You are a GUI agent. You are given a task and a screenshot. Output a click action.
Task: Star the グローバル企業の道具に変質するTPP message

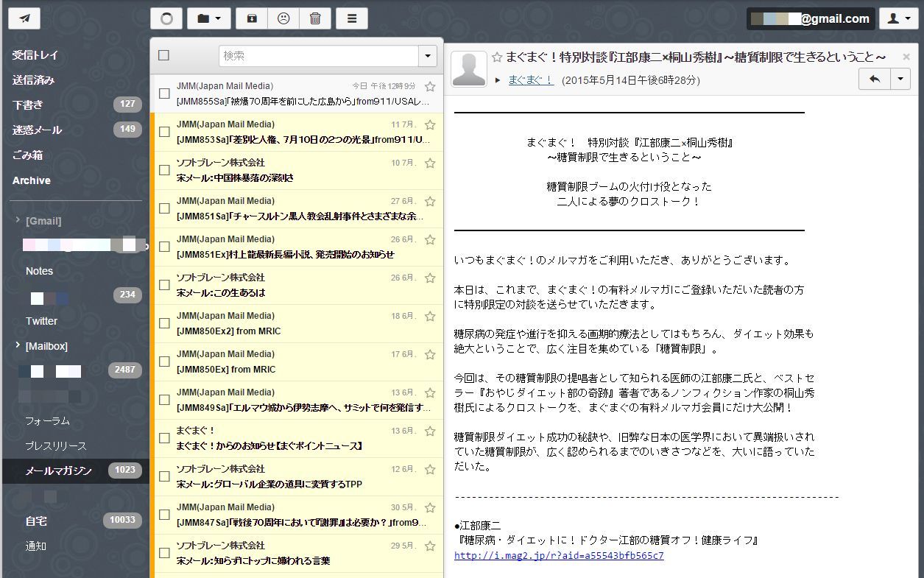tap(430, 470)
